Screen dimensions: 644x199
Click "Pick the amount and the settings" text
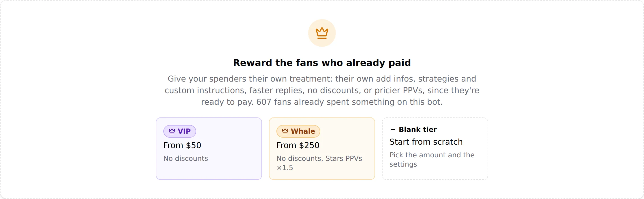tap(432, 160)
